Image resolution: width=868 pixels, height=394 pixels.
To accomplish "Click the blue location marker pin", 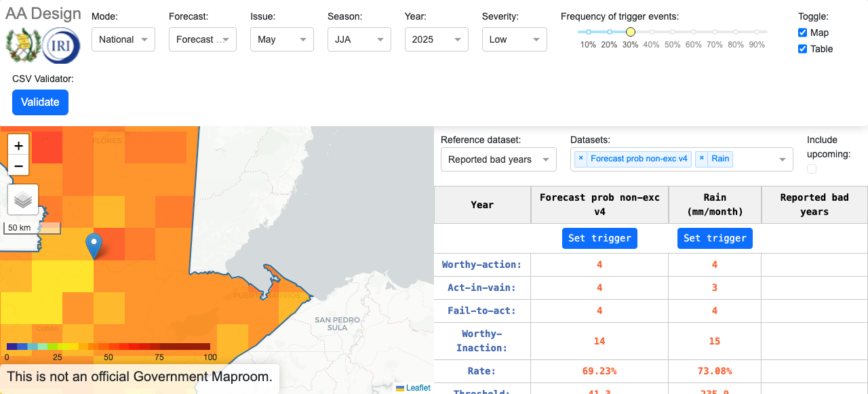I will (x=94, y=245).
